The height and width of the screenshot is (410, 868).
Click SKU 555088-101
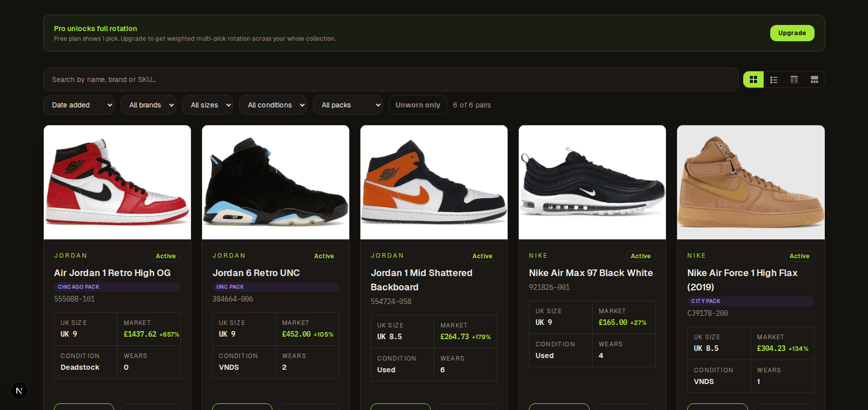coord(74,299)
